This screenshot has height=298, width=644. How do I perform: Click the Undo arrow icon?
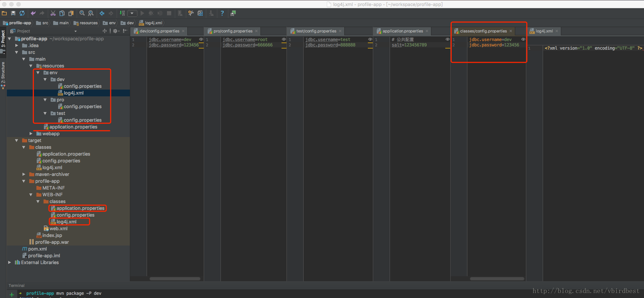click(33, 13)
